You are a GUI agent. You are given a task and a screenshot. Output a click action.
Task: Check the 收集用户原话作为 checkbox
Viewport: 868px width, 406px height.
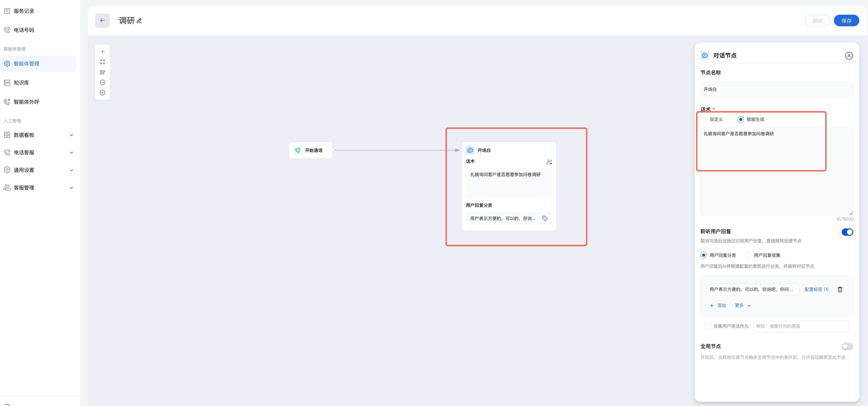[708, 326]
